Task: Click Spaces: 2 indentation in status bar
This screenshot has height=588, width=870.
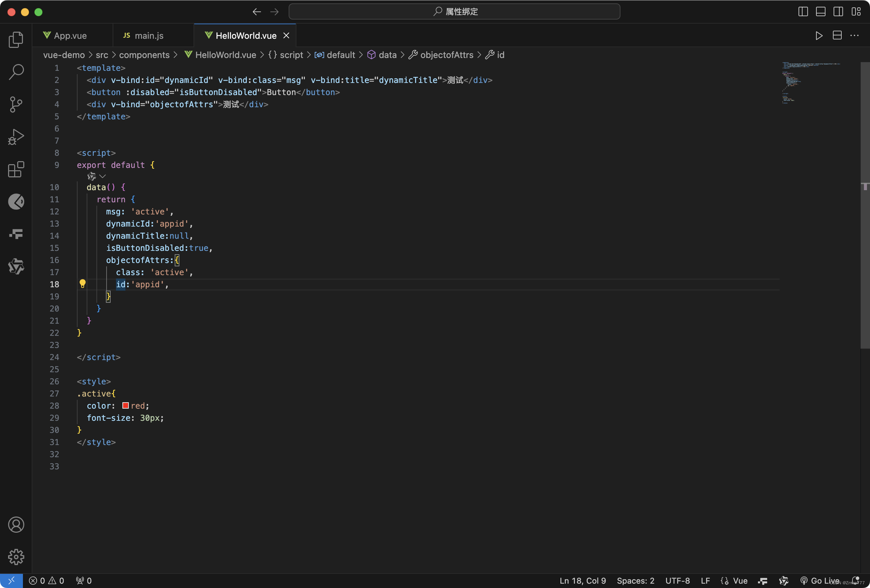Action: pos(635,581)
